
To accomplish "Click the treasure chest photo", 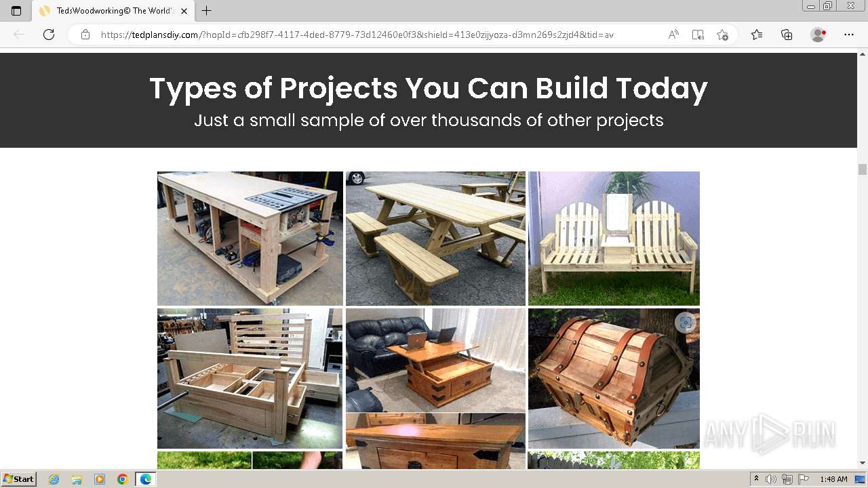I will [614, 378].
